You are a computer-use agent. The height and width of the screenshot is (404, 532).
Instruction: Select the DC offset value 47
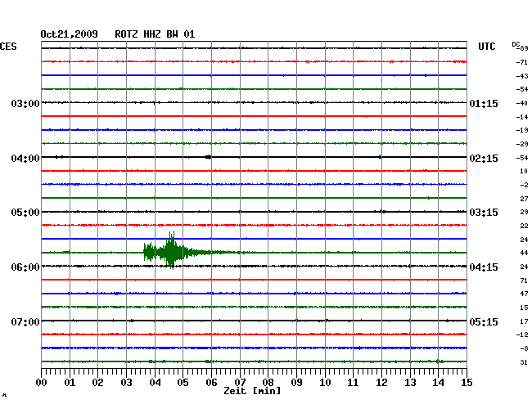pyautogui.click(x=524, y=294)
